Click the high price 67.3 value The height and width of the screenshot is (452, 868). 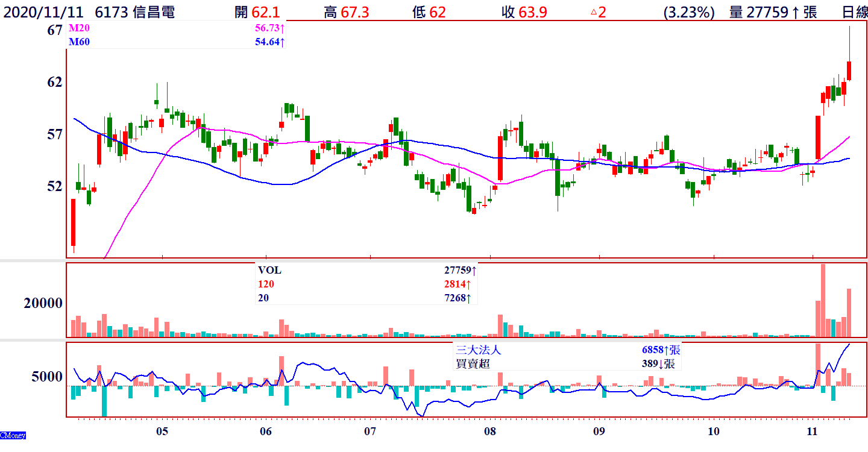coord(354,12)
